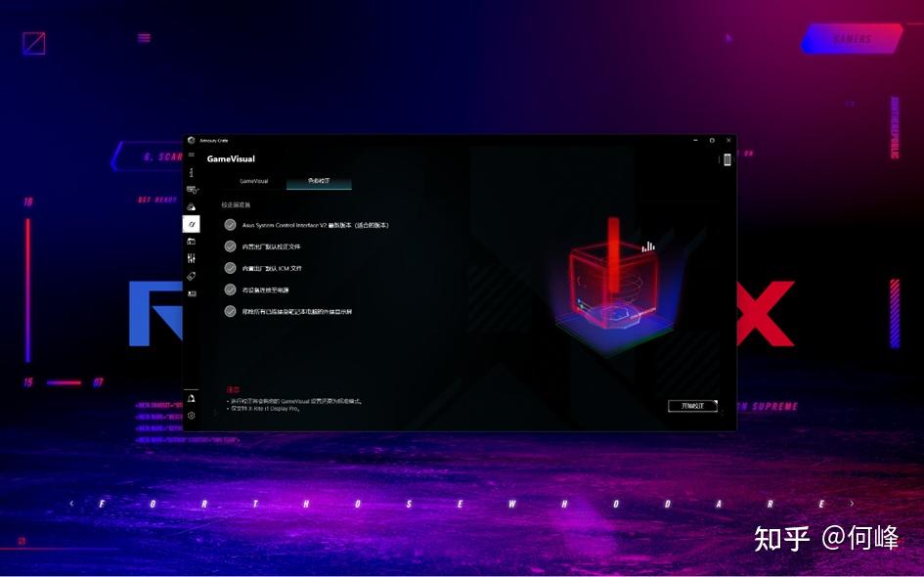The width and height of the screenshot is (924, 577).
Task: Click check mark beside factory default calibration file
Action: [x=231, y=246]
